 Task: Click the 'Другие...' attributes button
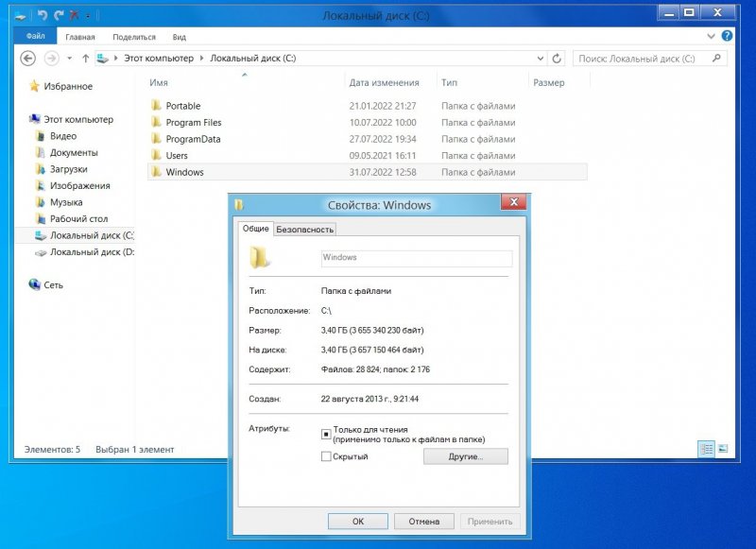pos(465,456)
